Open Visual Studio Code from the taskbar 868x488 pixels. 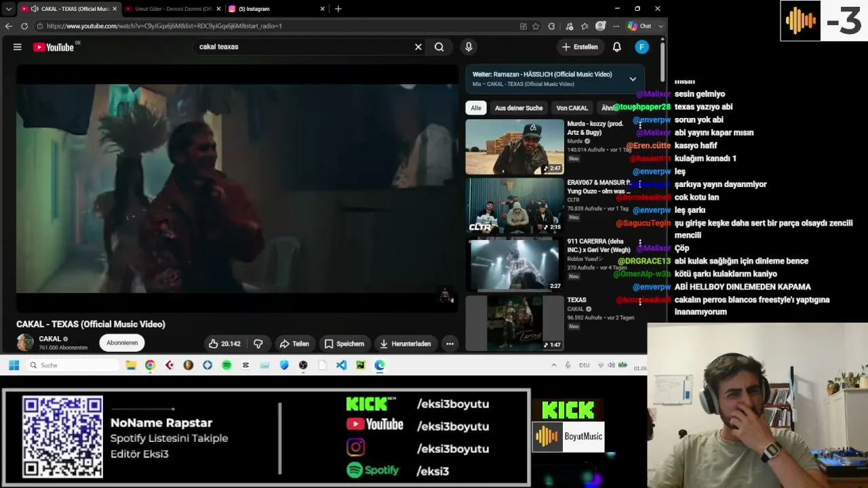tap(341, 365)
